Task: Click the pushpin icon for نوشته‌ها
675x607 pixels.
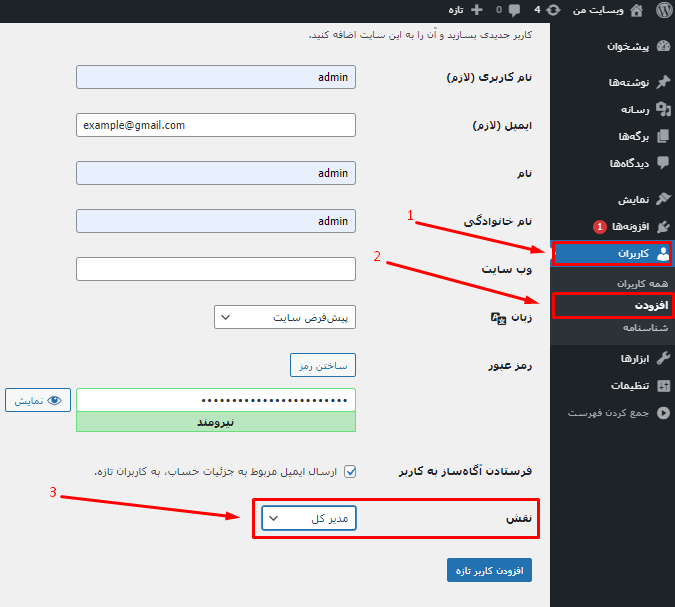Action: 663,82
